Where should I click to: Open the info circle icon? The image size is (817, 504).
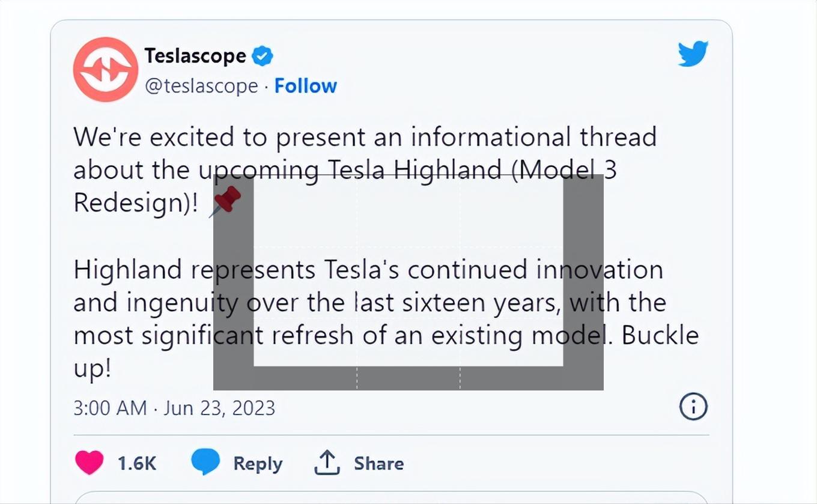coord(693,407)
